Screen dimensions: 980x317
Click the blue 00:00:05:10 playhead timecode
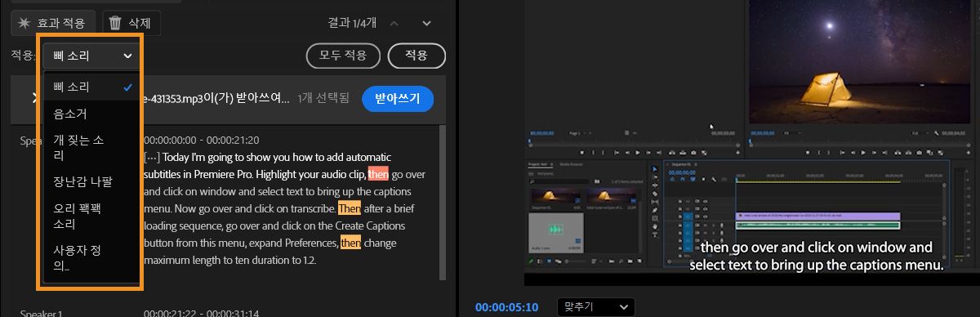click(506, 307)
